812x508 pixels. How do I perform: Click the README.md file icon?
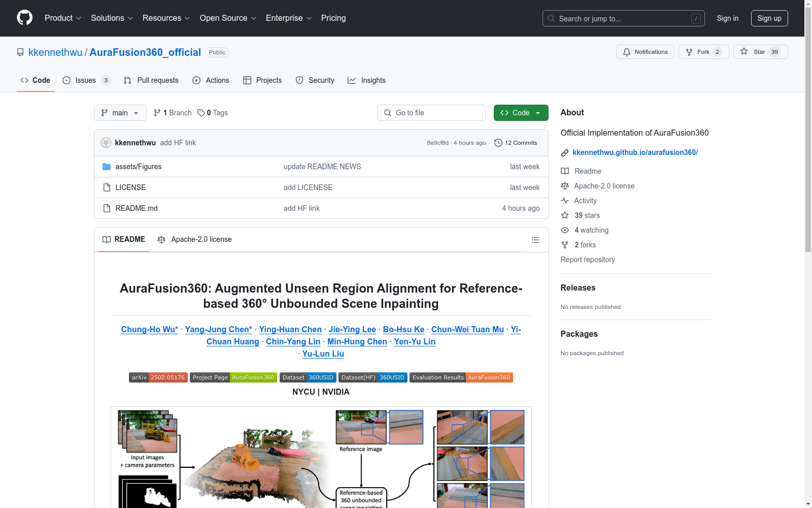point(107,208)
